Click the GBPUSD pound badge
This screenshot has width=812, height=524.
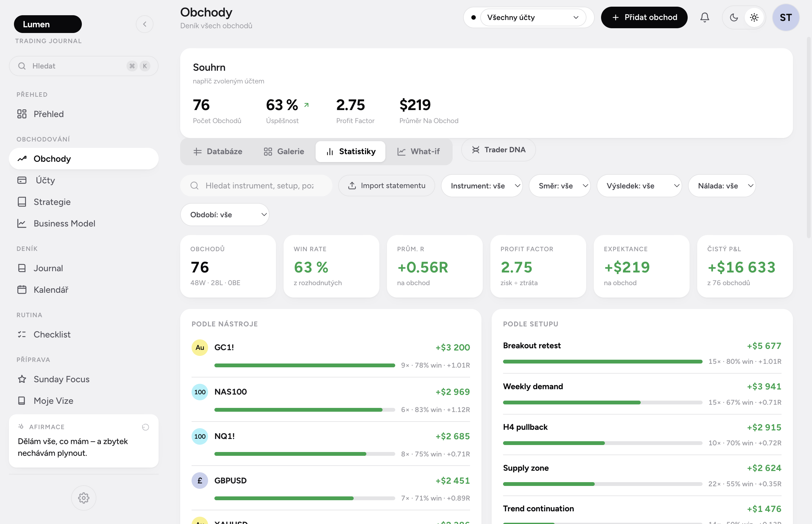tap(200, 481)
